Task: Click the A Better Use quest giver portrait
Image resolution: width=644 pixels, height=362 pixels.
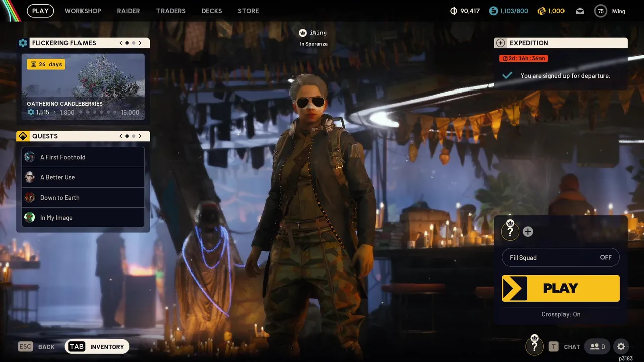Action: [x=30, y=177]
